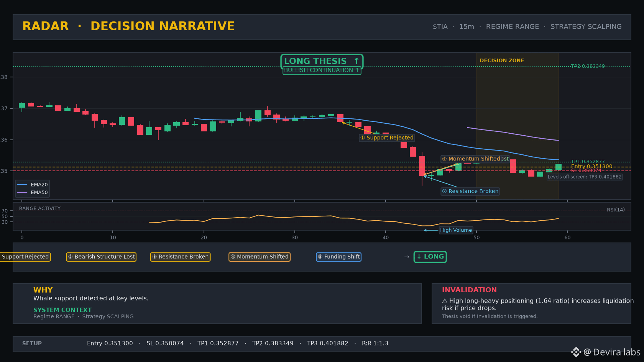Click the DECISION ZONE label
Screen dimensions: 644x362
pyautogui.click(x=502, y=61)
